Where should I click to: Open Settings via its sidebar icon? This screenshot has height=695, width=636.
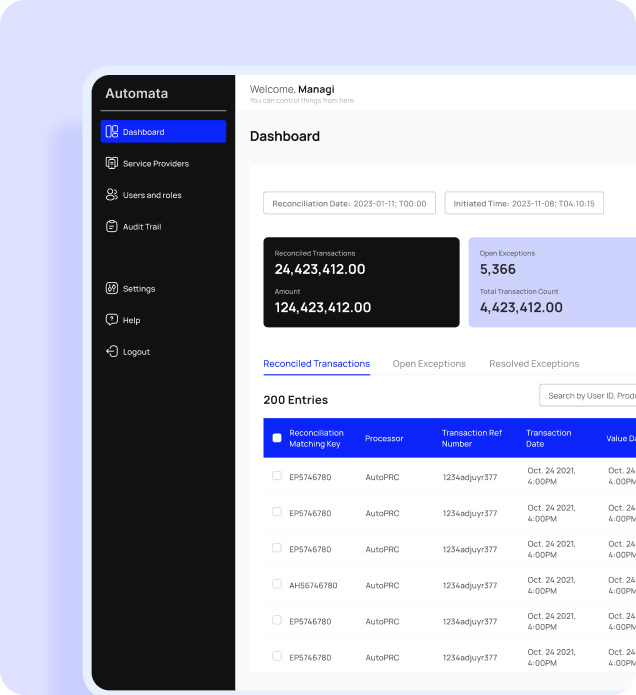[112, 289]
